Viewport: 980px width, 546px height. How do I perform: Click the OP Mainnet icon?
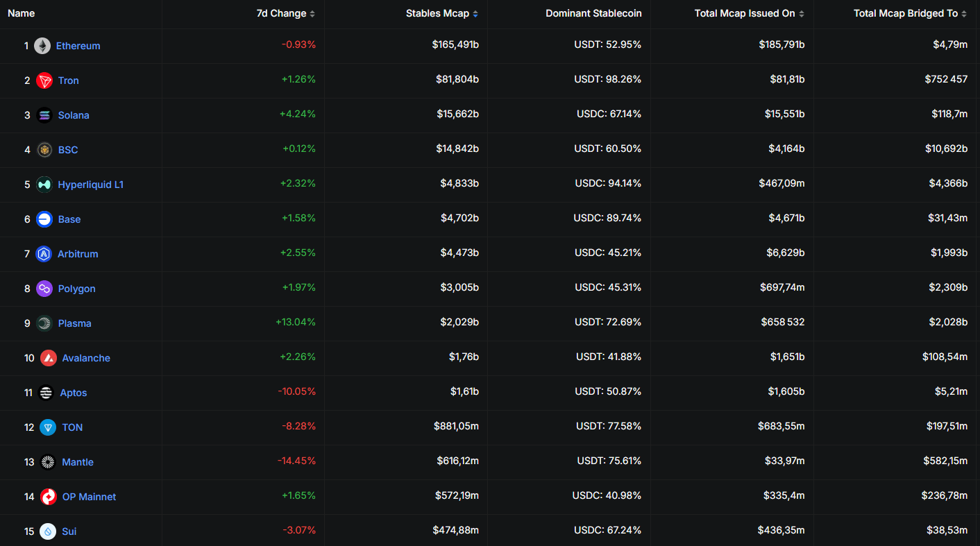[x=49, y=496]
